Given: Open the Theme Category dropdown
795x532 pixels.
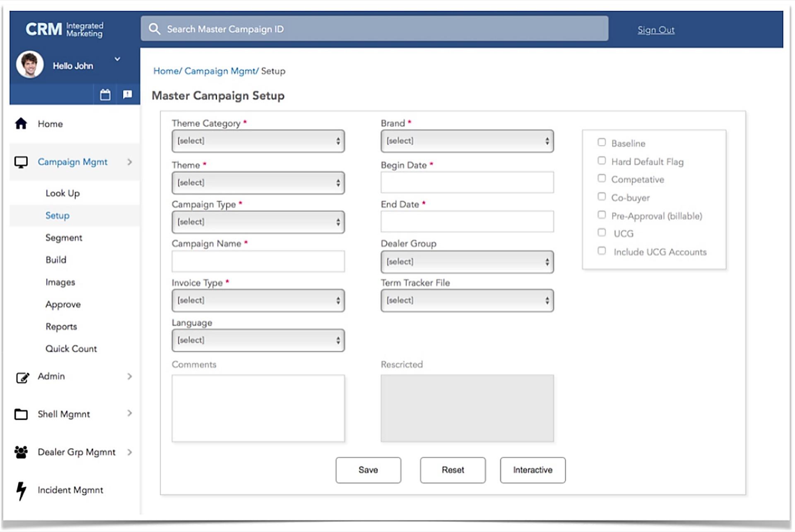Looking at the screenshot, I should pos(258,141).
